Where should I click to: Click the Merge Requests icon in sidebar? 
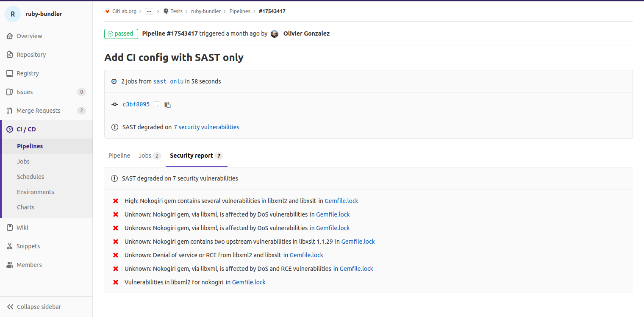tap(9, 110)
